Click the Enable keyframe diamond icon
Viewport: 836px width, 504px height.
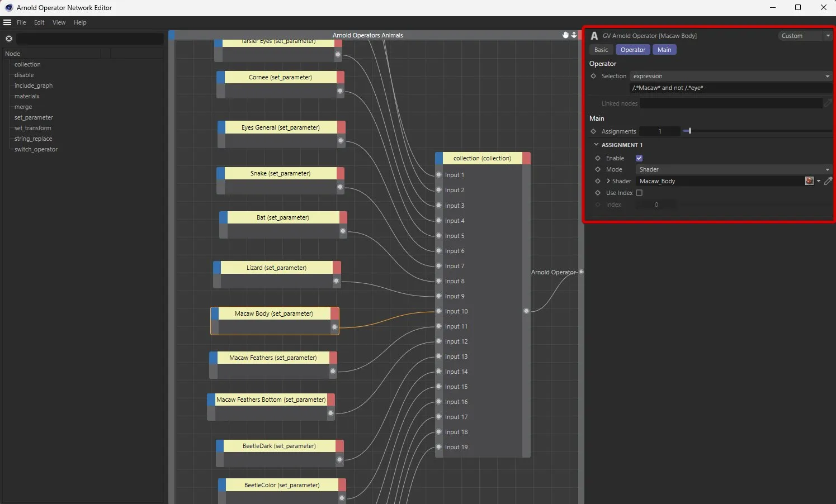click(598, 158)
